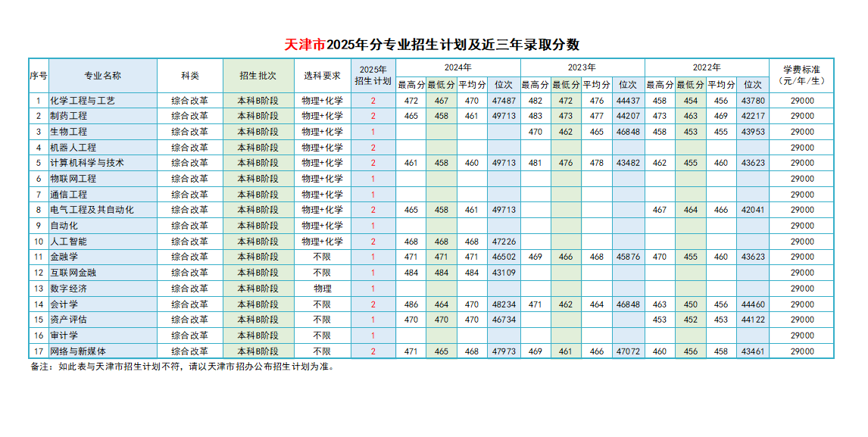Select the 2022年 group header
The width and height of the screenshot is (868, 437).
707,67
